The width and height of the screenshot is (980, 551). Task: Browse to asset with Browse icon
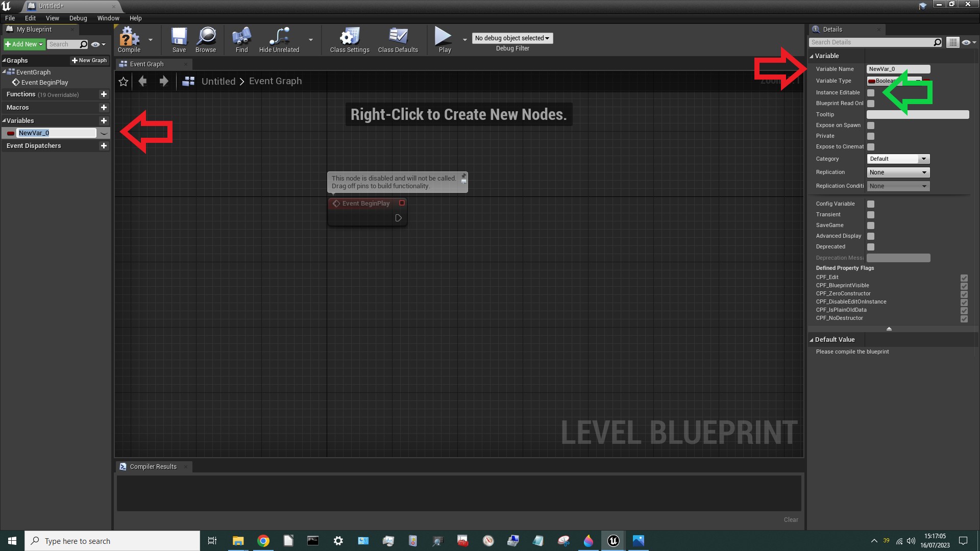click(206, 40)
